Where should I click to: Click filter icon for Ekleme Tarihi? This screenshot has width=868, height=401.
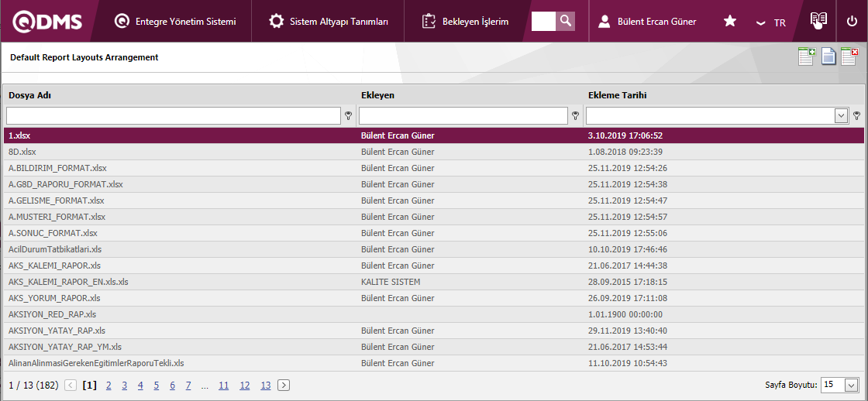tap(857, 115)
